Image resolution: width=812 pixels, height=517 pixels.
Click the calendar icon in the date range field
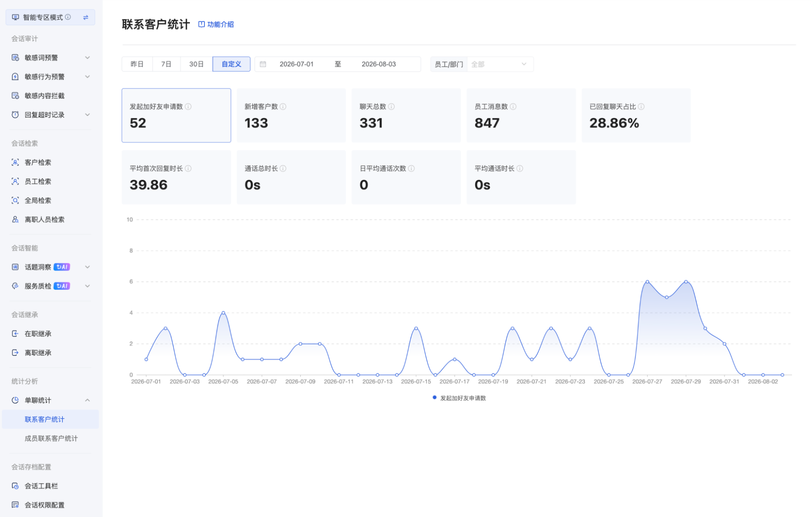click(x=263, y=64)
